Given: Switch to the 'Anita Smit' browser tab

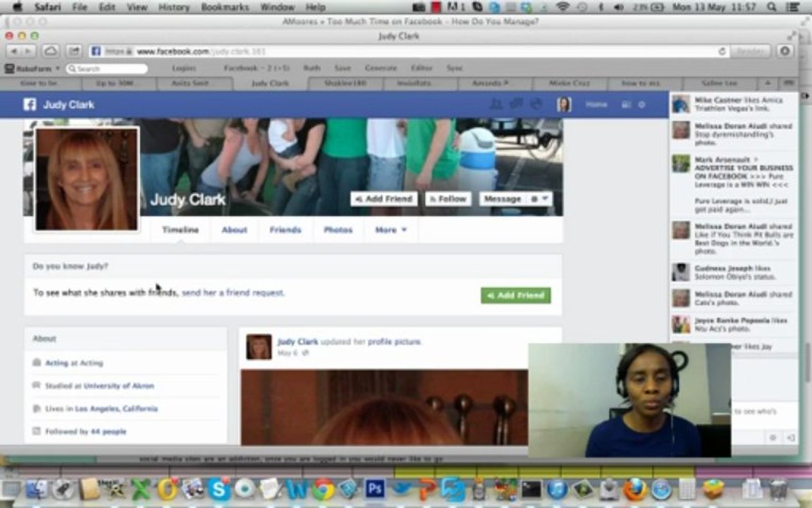Looking at the screenshot, I should 190,83.
